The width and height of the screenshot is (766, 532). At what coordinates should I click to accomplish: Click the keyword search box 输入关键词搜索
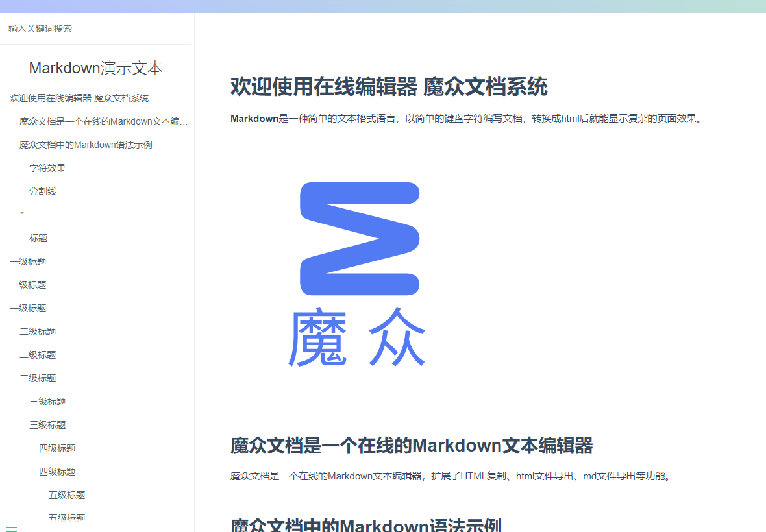pos(96,29)
